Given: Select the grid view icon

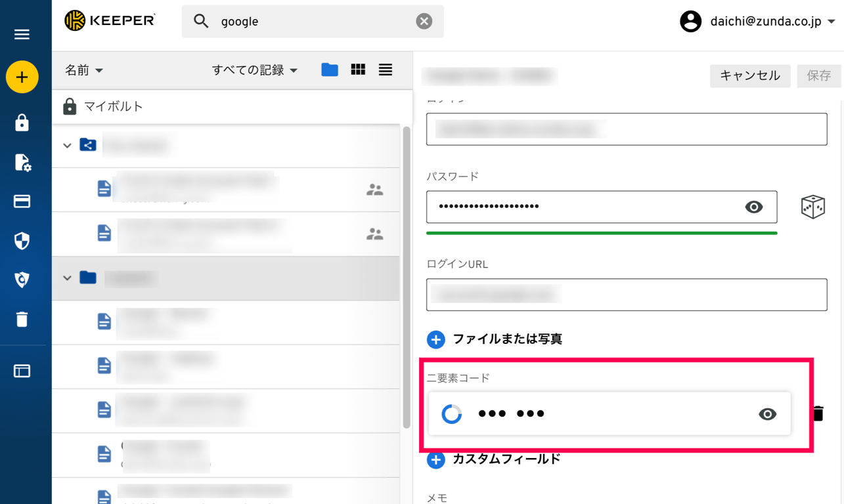Looking at the screenshot, I should [x=357, y=70].
